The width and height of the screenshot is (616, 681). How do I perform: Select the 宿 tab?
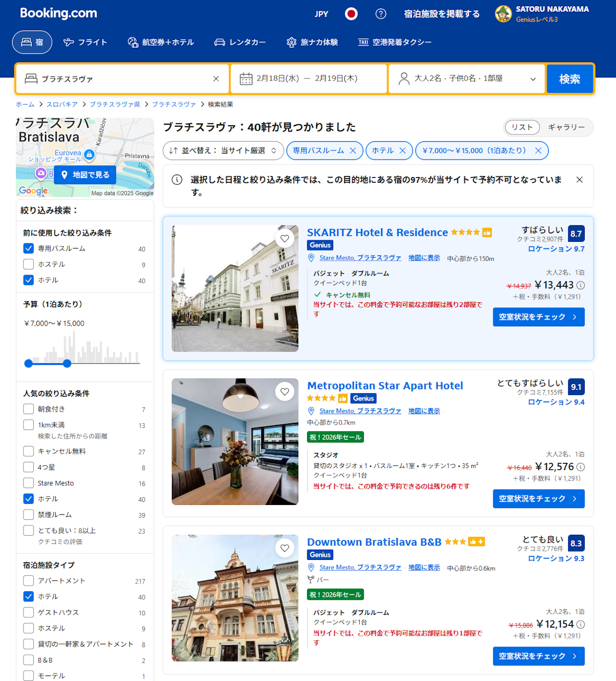pos(32,42)
